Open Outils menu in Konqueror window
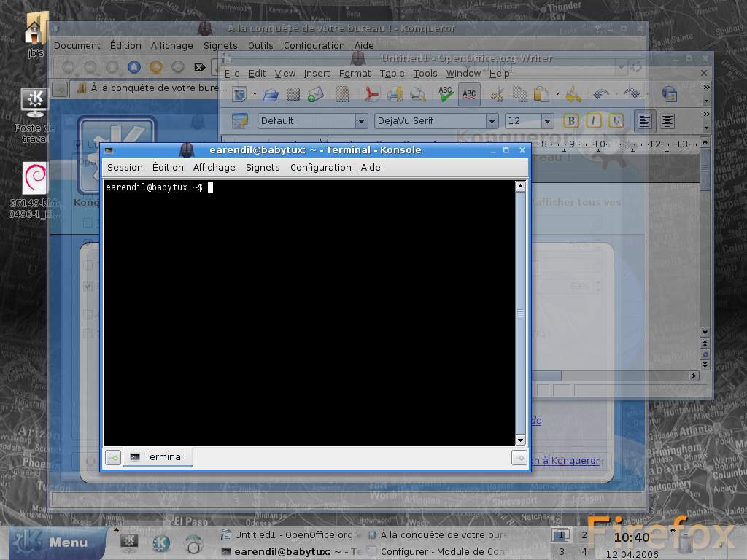747x560 pixels. tap(260, 46)
